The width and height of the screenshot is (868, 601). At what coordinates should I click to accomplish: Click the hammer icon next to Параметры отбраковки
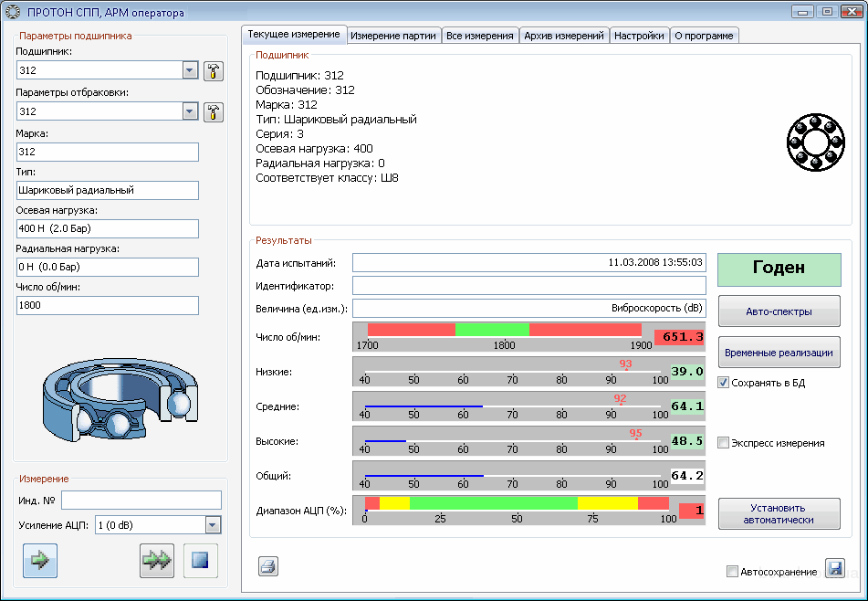pyautogui.click(x=214, y=111)
